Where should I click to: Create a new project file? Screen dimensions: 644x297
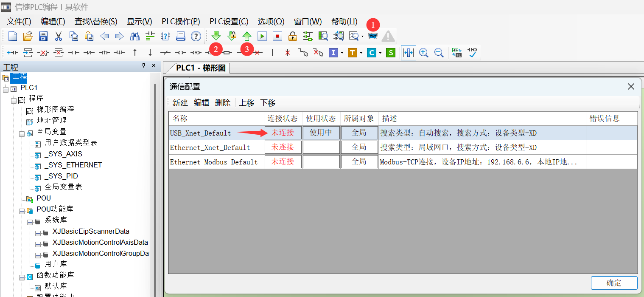(x=13, y=36)
